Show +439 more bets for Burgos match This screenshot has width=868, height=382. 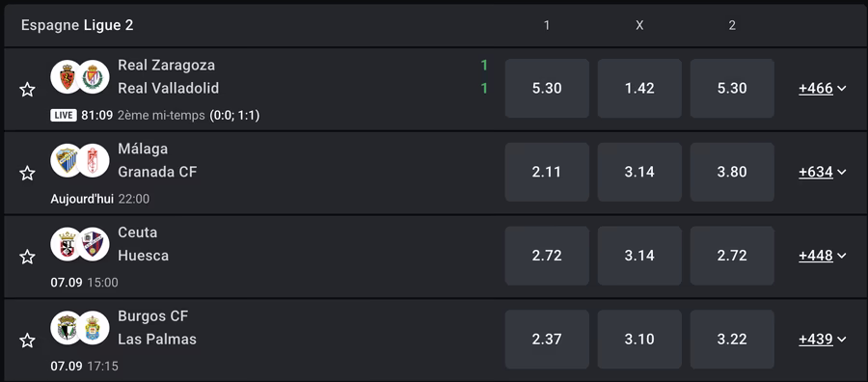823,340
